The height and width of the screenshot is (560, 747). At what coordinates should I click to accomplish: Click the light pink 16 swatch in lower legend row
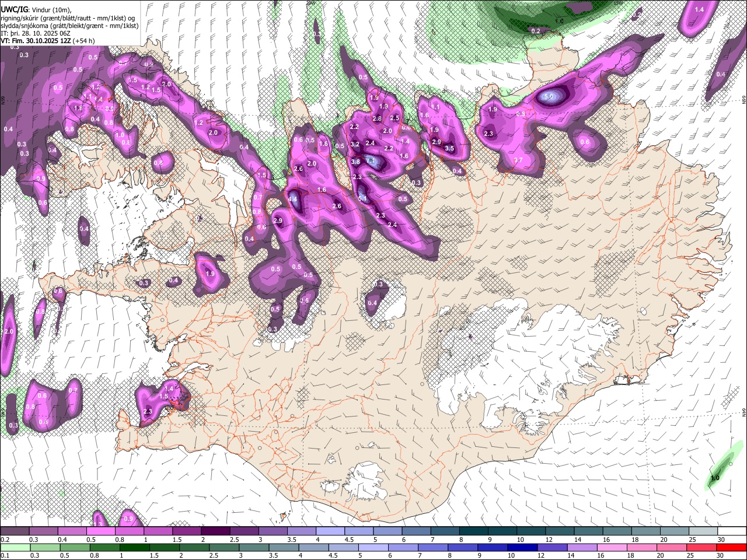point(613,547)
